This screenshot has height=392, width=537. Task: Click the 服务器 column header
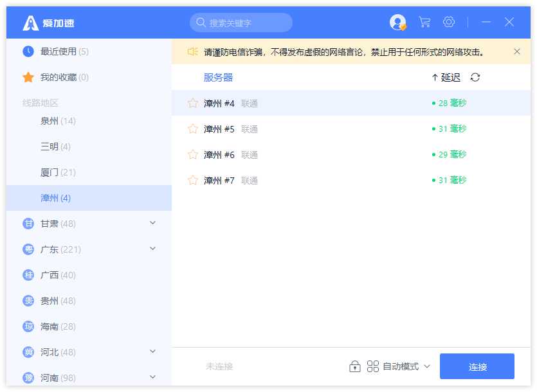click(x=218, y=77)
